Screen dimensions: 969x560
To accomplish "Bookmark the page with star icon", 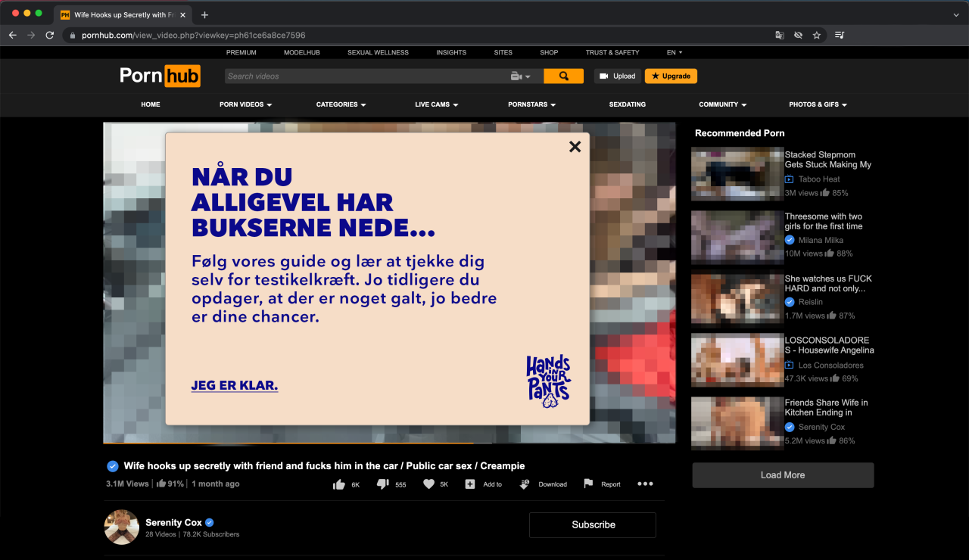I will (817, 35).
